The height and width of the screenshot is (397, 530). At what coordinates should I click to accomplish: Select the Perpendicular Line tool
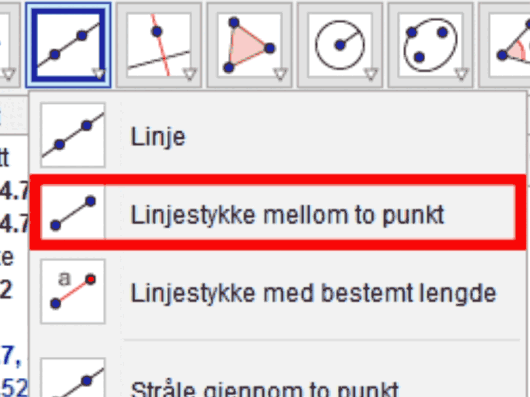159,45
